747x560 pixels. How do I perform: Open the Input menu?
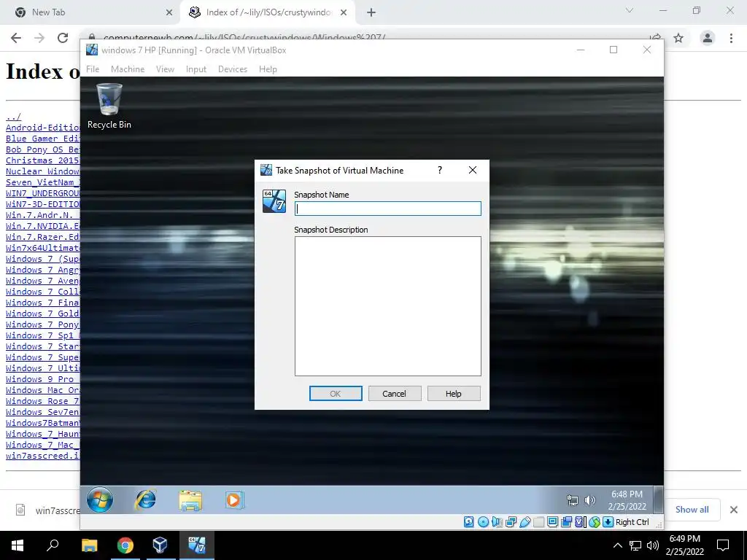(196, 69)
